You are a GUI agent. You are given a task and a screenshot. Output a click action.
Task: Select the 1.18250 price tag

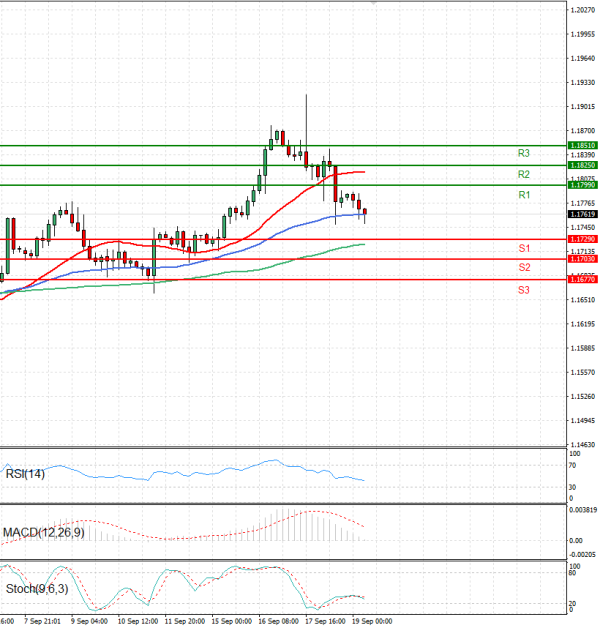(583, 165)
